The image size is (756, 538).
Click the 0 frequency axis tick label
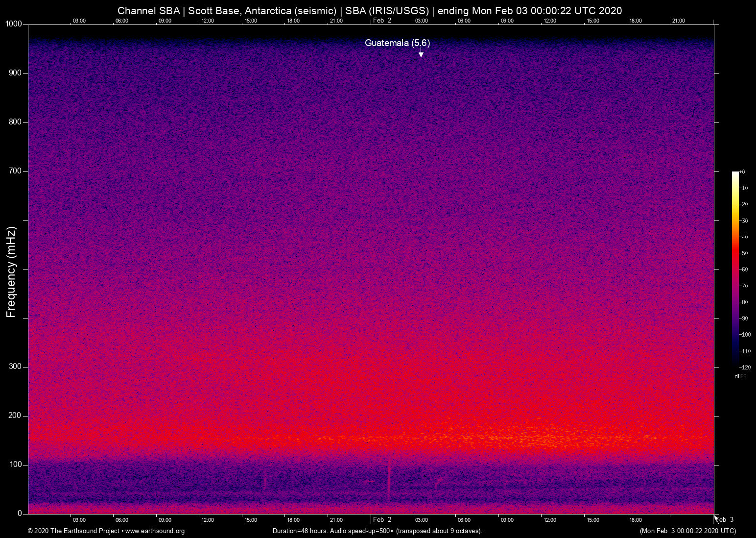pyautogui.click(x=20, y=514)
